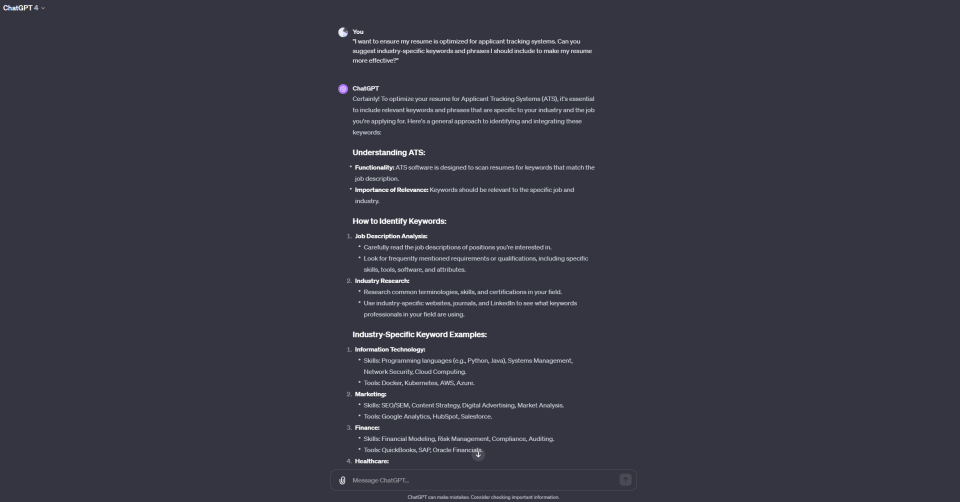Screen dimensions: 960x502
Task: Click the "Understanding ATS:" heading
Action: pos(389,152)
